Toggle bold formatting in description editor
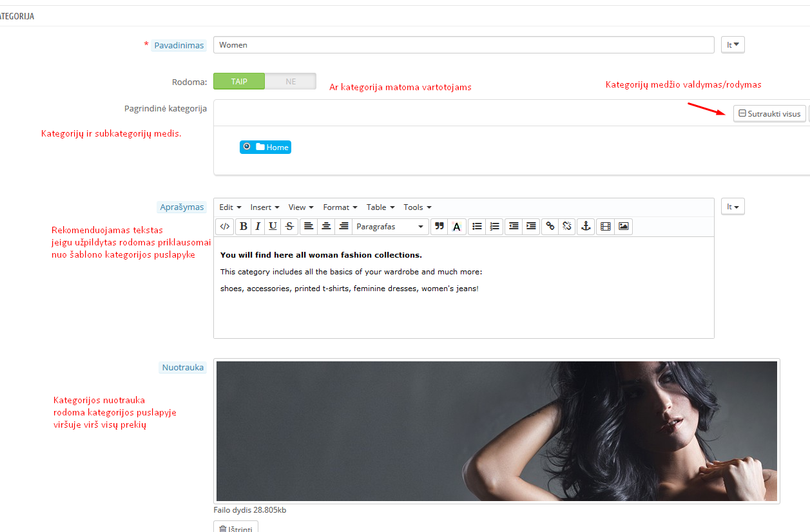 point(244,226)
